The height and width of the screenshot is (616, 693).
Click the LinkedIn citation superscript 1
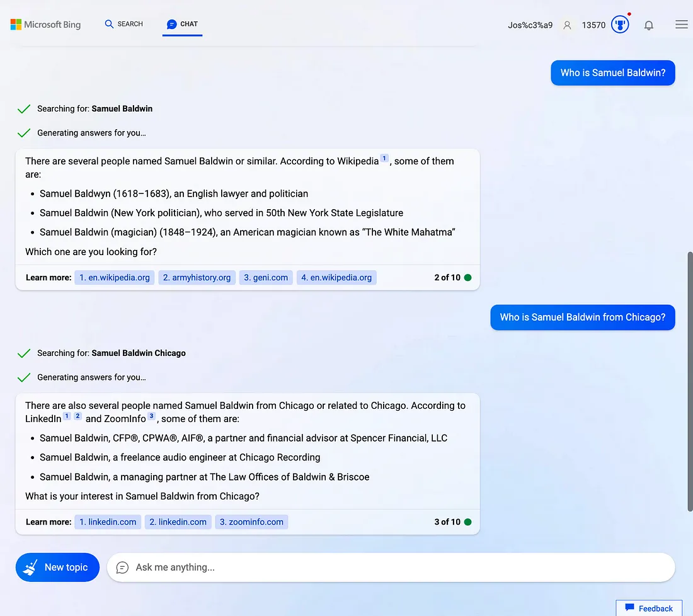pos(67,416)
